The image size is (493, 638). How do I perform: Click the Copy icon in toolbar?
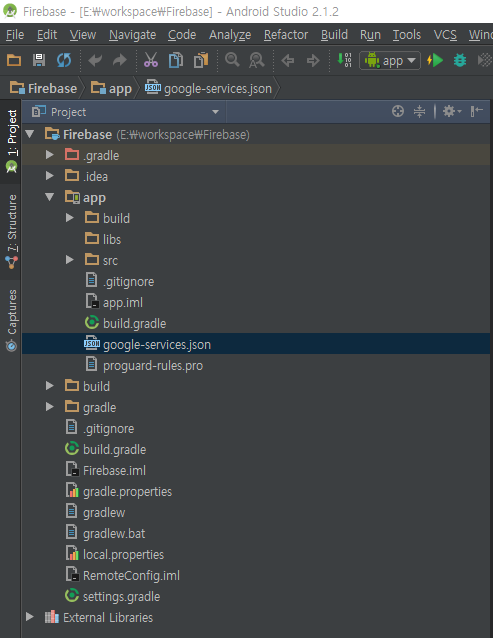[x=176, y=60]
